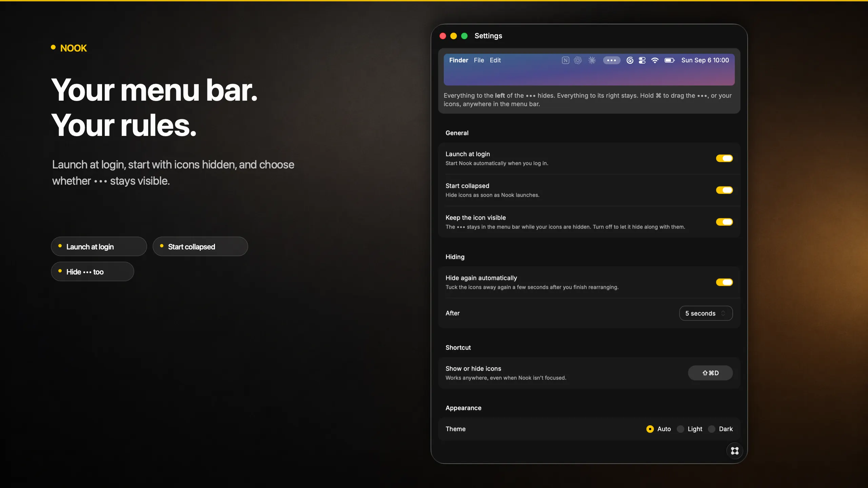Open the Edit menu in the preview
The image size is (868, 488).
click(495, 60)
